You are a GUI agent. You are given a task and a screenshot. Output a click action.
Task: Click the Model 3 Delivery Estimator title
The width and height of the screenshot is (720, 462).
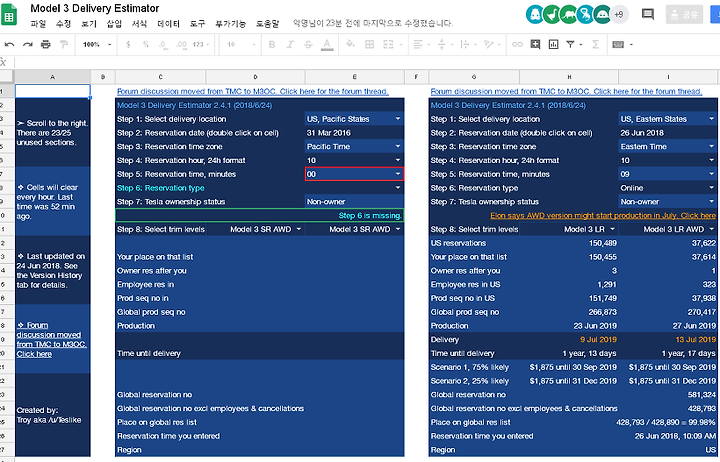click(x=95, y=8)
